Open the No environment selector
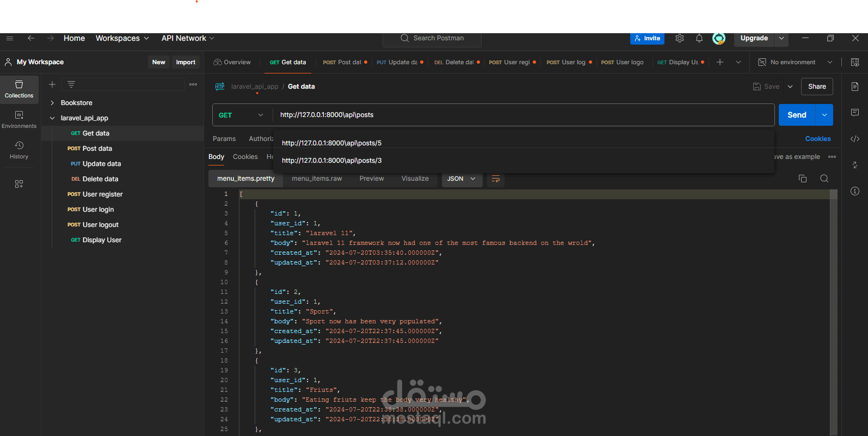 pyautogui.click(x=795, y=62)
